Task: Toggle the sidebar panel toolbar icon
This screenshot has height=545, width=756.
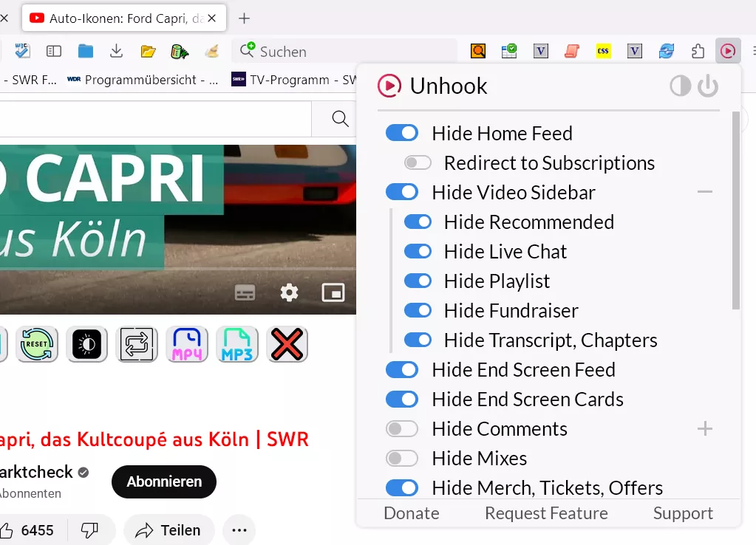Action: tap(53, 51)
